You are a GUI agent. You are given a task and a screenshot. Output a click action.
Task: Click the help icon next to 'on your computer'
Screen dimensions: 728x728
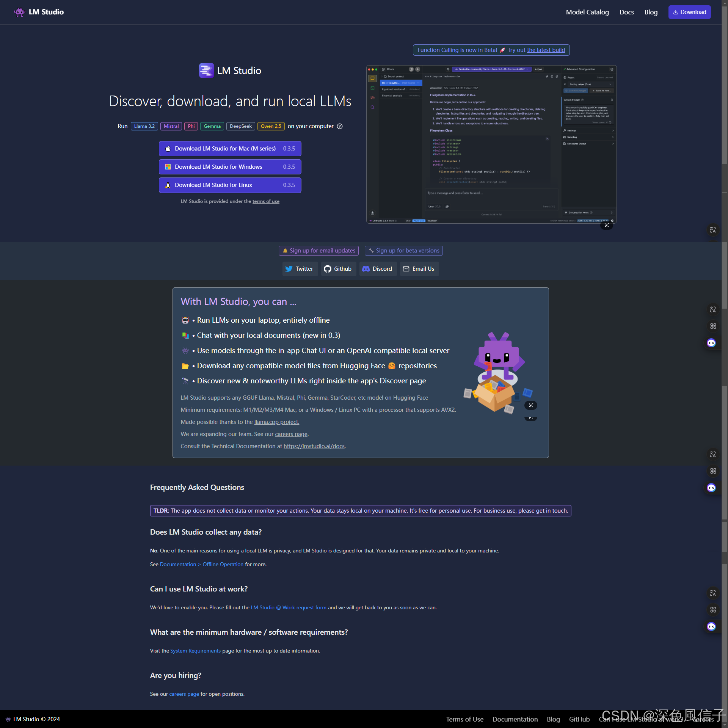click(x=340, y=126)
